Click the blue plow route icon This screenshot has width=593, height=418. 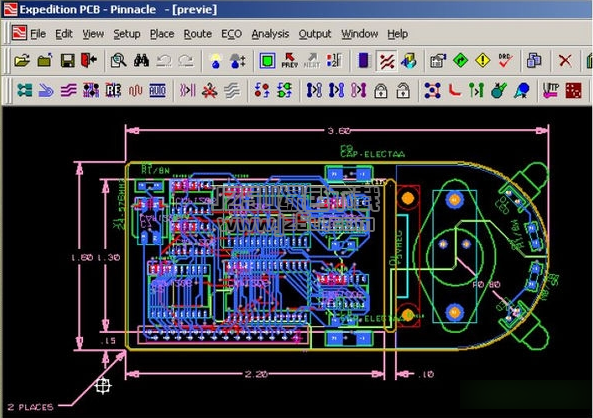(x=47, y=90)
